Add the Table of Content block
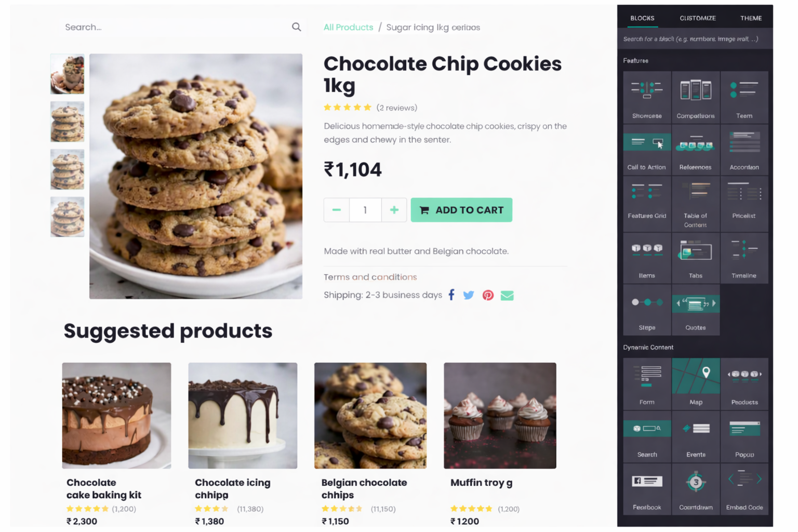The width and height of the screenshot is (798, 532). 696,204
